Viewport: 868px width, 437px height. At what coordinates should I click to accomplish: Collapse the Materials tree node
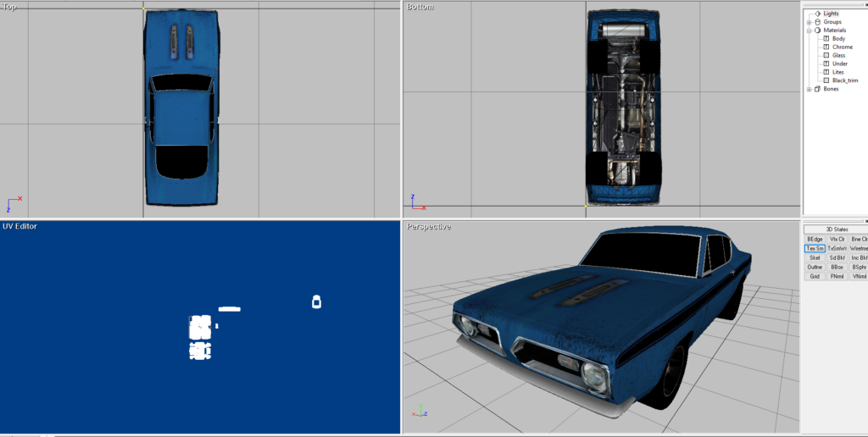click(809, 30)
